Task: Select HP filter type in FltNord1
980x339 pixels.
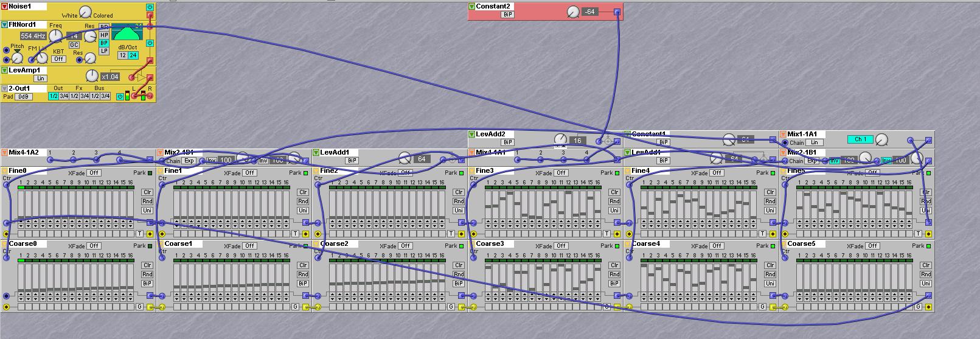Action: 104,35
